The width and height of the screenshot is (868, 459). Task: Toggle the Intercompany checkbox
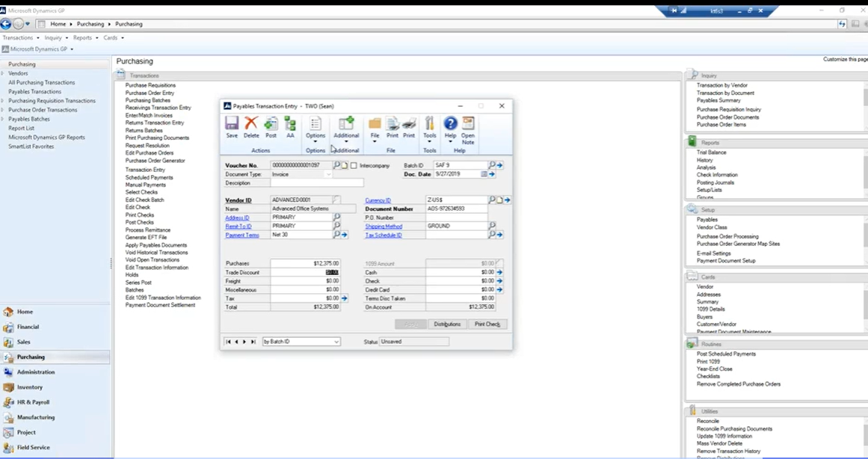(354, 165)
